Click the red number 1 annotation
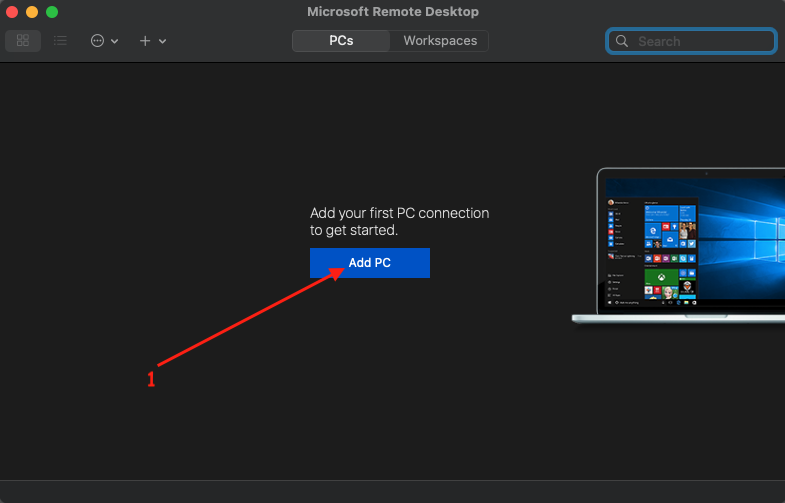This screenshot has height=503, width=785. 151,380
